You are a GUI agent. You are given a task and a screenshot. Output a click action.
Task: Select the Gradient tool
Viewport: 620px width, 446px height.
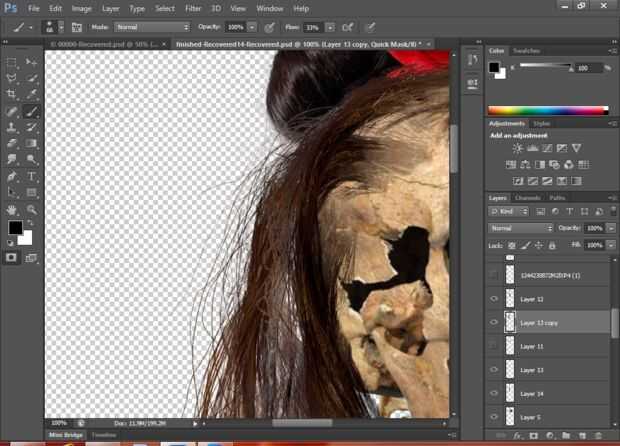(31, 143)
